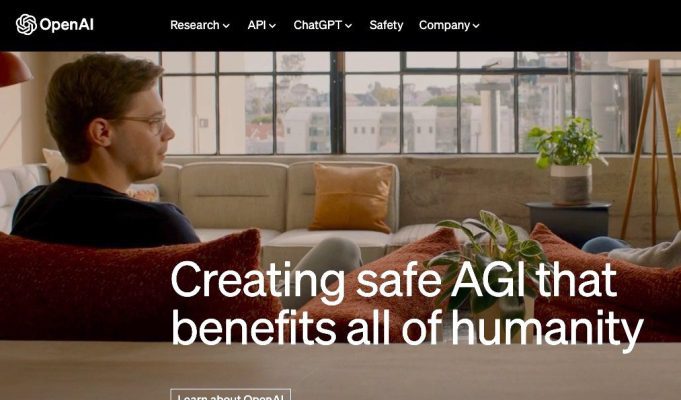Click the wooden tripod floor lamp
The width and height of the screenshot is (681, 400).
(649, 148)
